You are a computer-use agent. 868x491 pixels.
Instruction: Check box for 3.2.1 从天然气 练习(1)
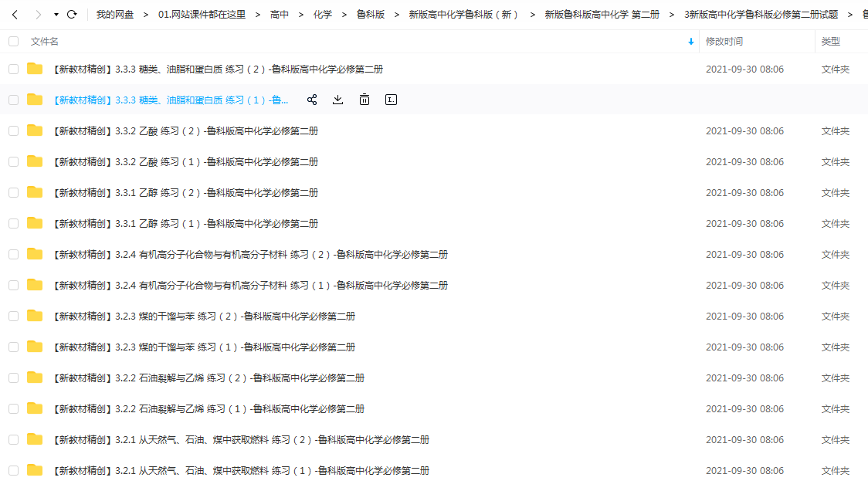(x=14, y=471)
